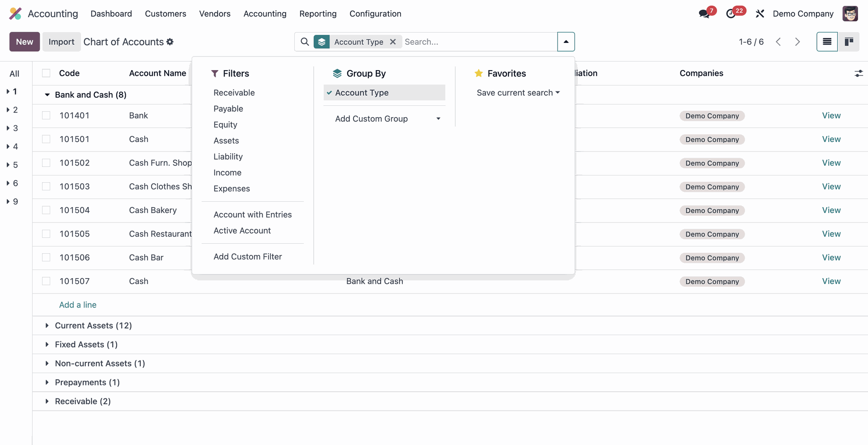This screenshot has height=445, width=868.
Task: Click Add a line link
Action: pyautogui.click(x=78, y=305)
